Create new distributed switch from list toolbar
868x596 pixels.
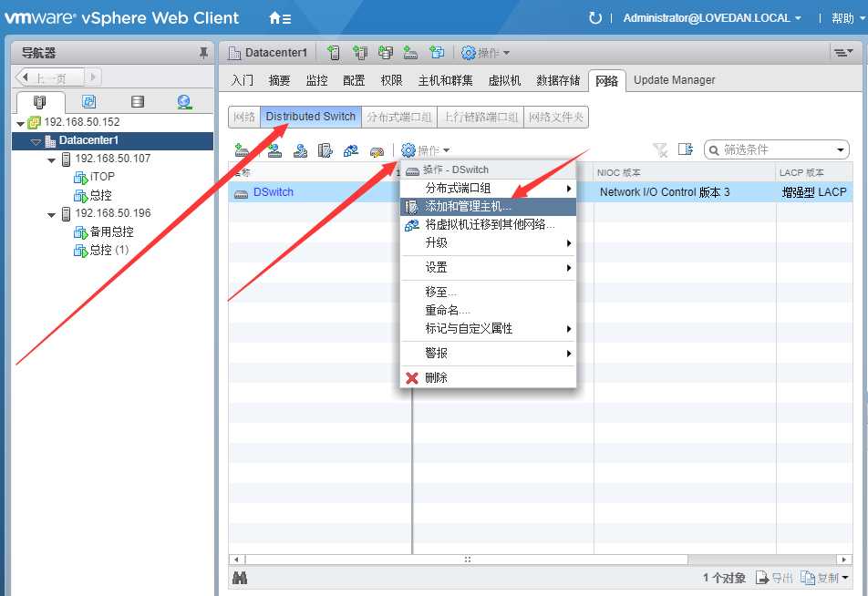coord(242,150)
